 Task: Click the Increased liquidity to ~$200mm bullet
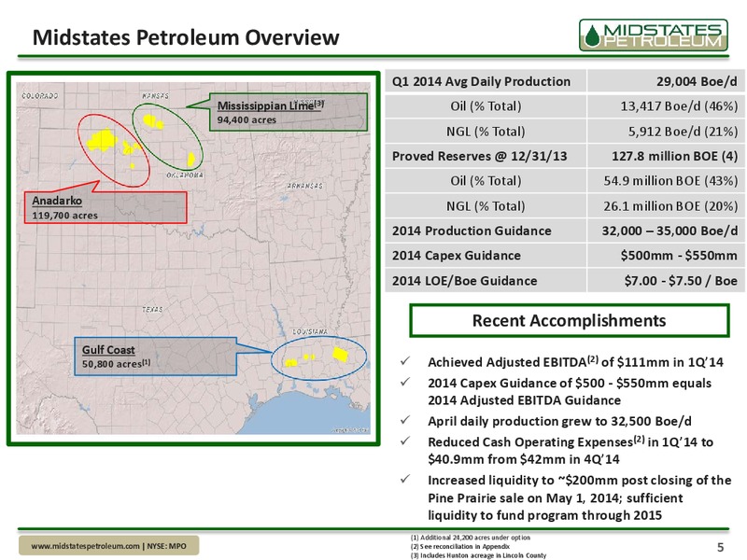(580, 497)
